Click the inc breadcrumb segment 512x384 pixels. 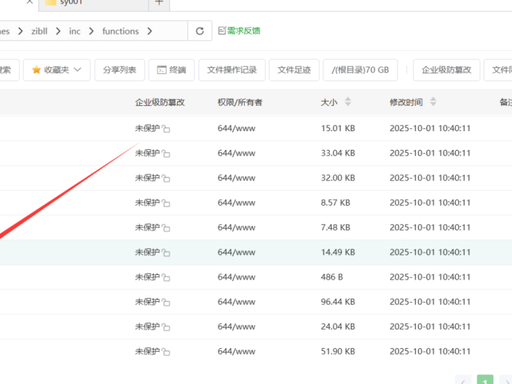pyautogui.click(x=75, y=31)
